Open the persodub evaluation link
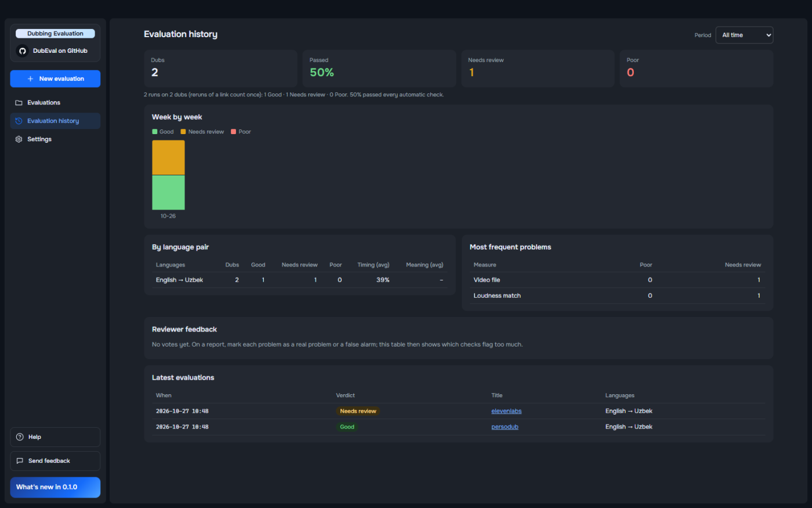This screenshot has width=812, height=508. click(x=505, y=427)
